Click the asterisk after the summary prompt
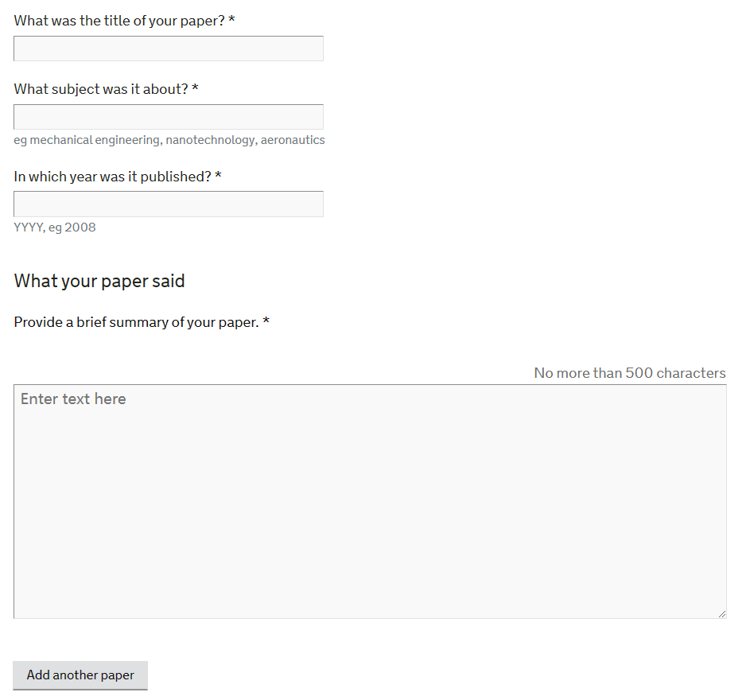 coord(266,321)
